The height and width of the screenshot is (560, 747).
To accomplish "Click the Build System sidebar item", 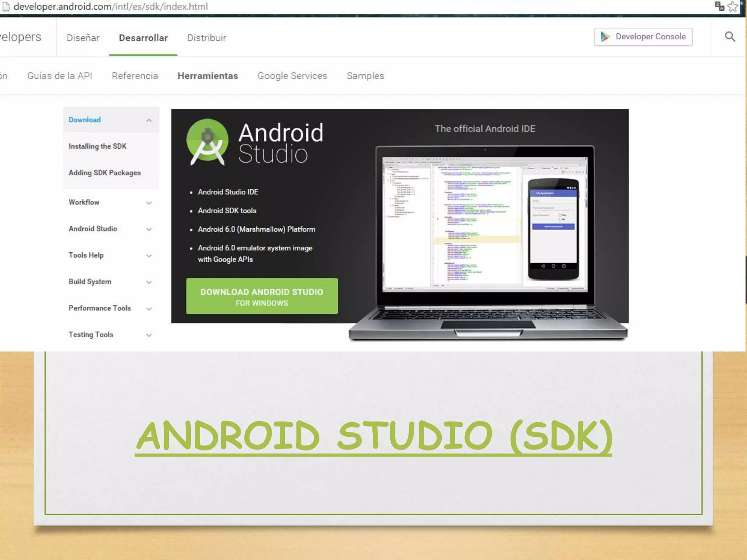I will pos(90,281).
